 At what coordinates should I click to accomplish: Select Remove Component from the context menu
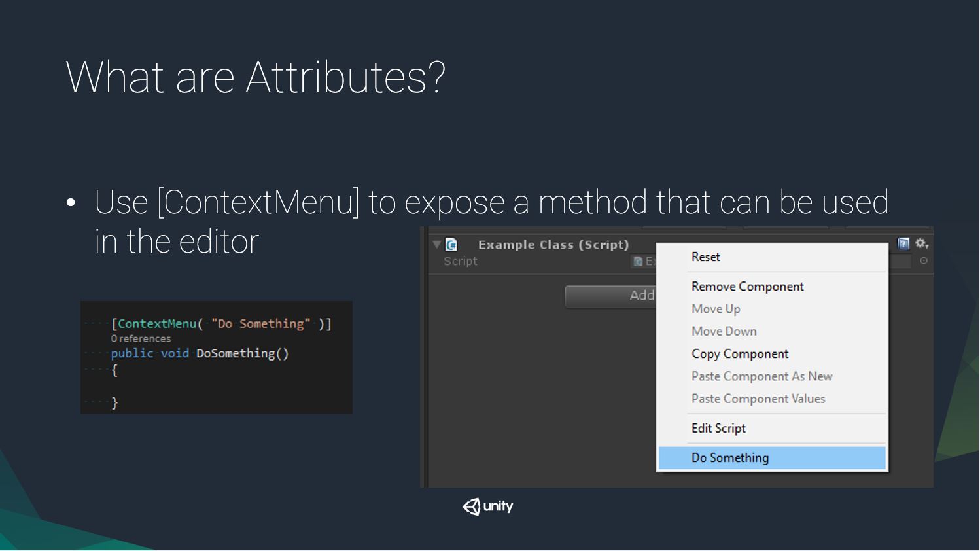[x=772, y=287]
